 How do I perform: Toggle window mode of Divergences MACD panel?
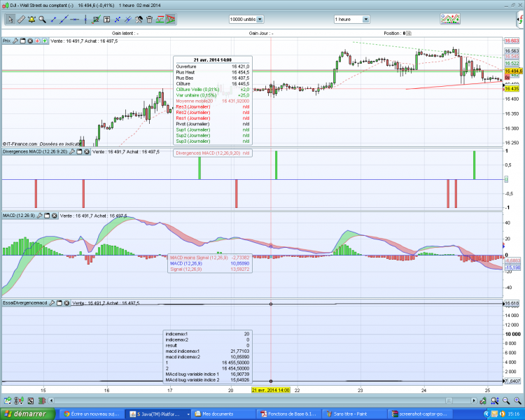point(79,152)
